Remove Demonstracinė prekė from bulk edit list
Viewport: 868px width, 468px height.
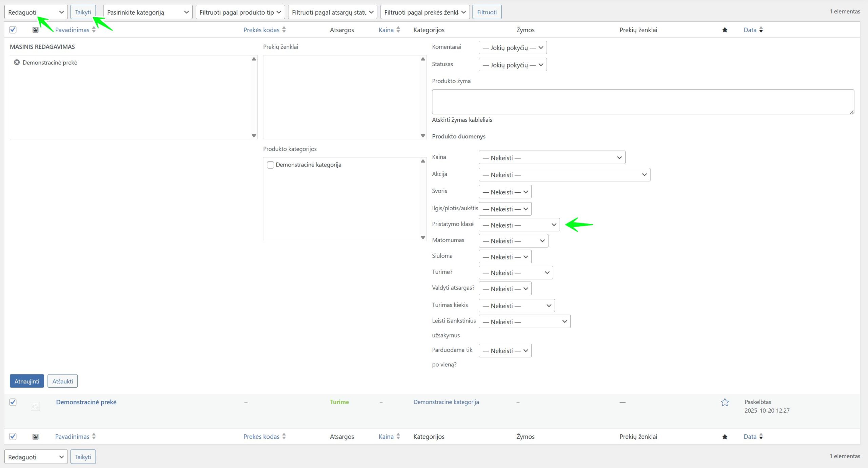tap(17, 62)
